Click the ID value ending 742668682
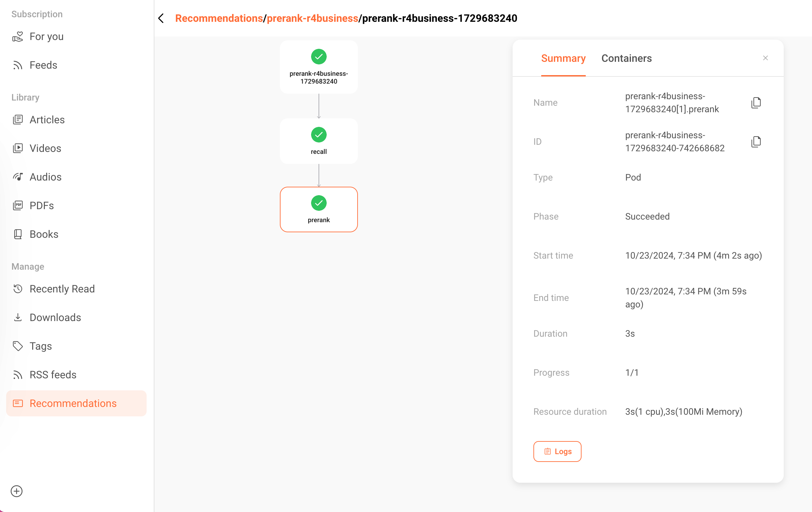 pos(675,141)
